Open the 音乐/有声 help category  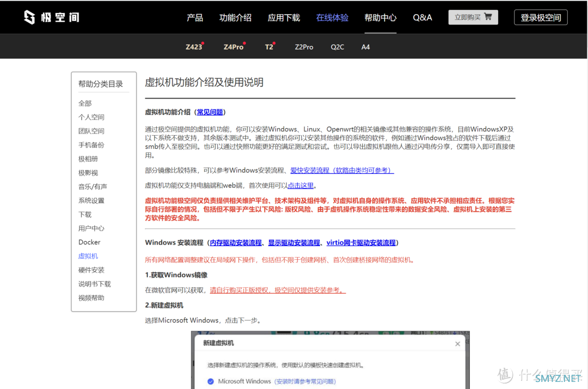(93, 186)
